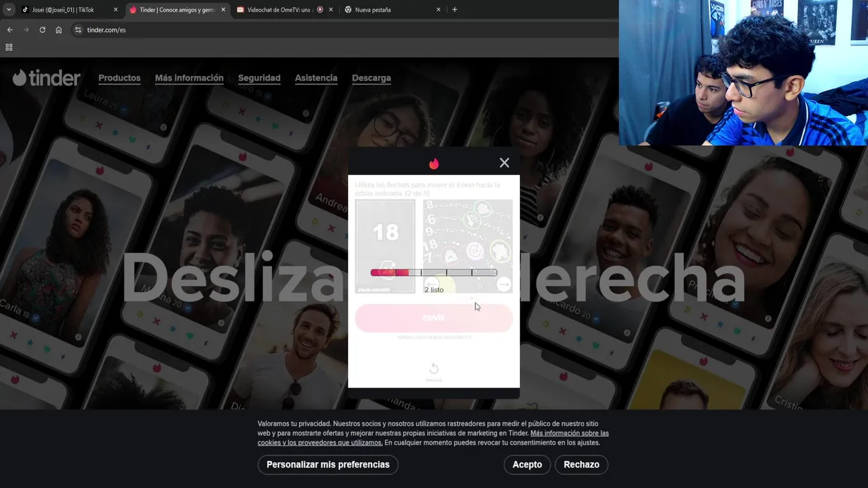The image size is (868, 488).
Task: Open the Descarga link
Action: click(372, 78)
